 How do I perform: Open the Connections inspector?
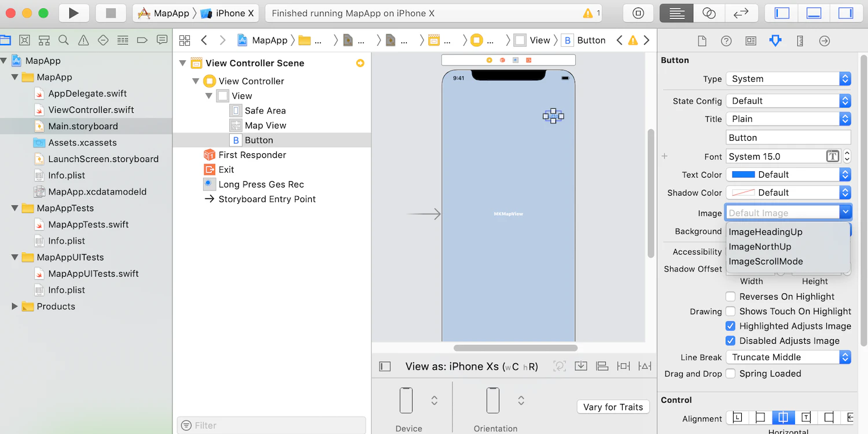click(x=825, y=41)
